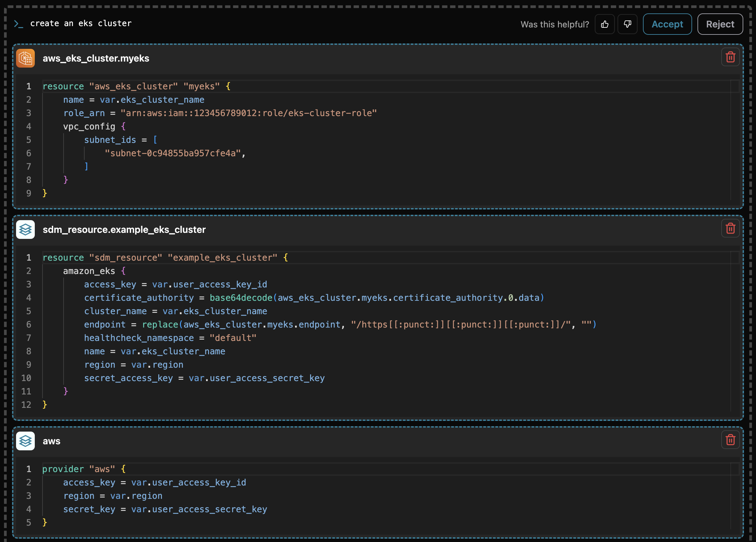The image size is (756, 542).
Task: Click the prompt text 'create an eks cluster'
Action: [x=81, y=23]
